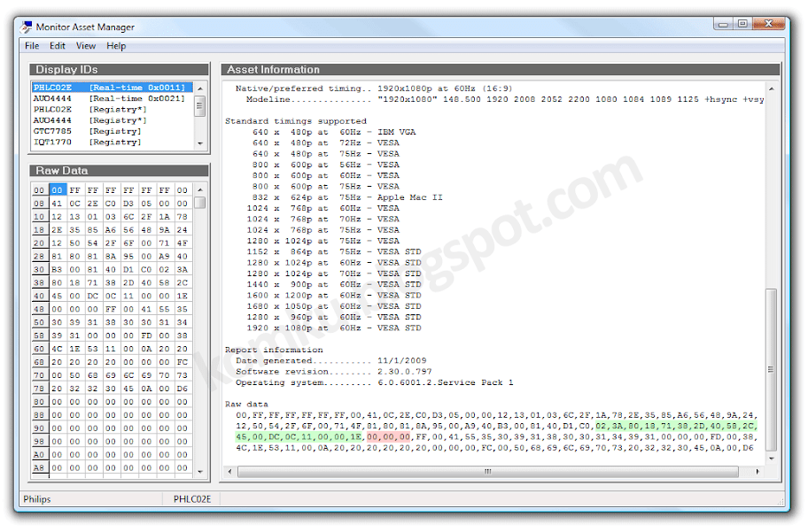
Task: Click the Date generated 11/1/2009 line
Action: click(330, 360)
